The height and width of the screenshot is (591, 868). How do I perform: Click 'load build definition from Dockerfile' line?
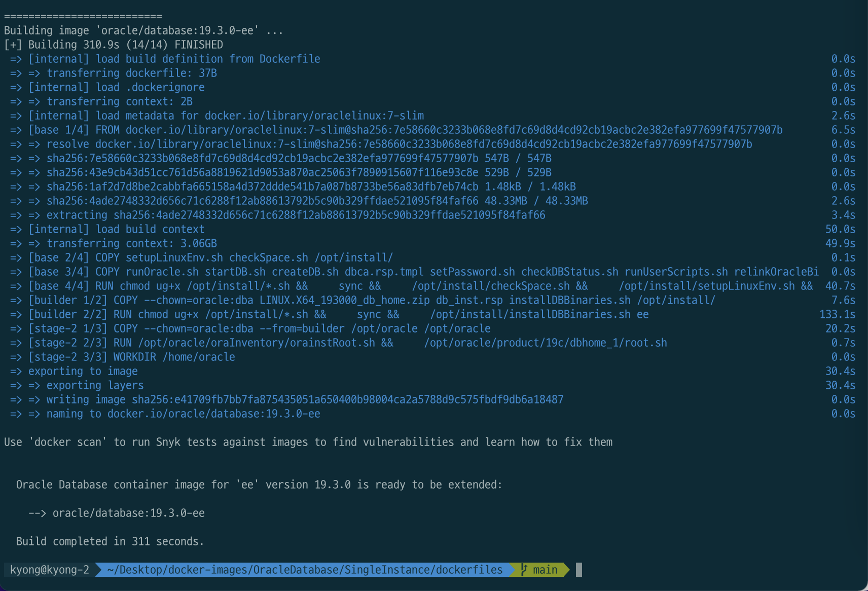point(165,59)
